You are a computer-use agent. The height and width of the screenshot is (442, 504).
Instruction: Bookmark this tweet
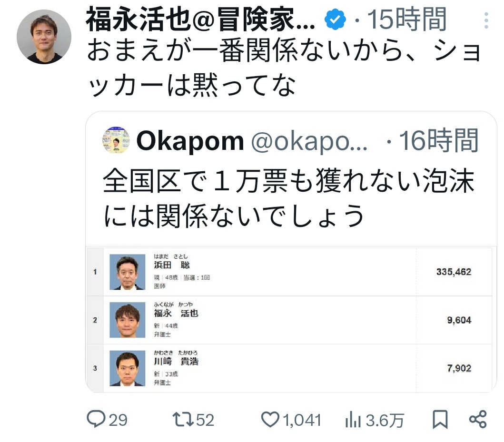[x=440, y=419]
